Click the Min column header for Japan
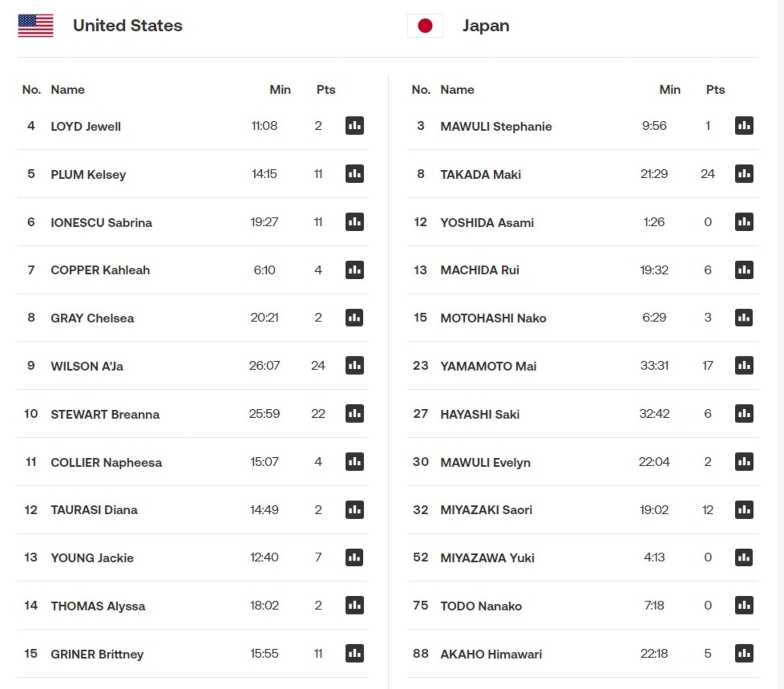Viewport: 784px width, 689px height. [x=670, y=90]
